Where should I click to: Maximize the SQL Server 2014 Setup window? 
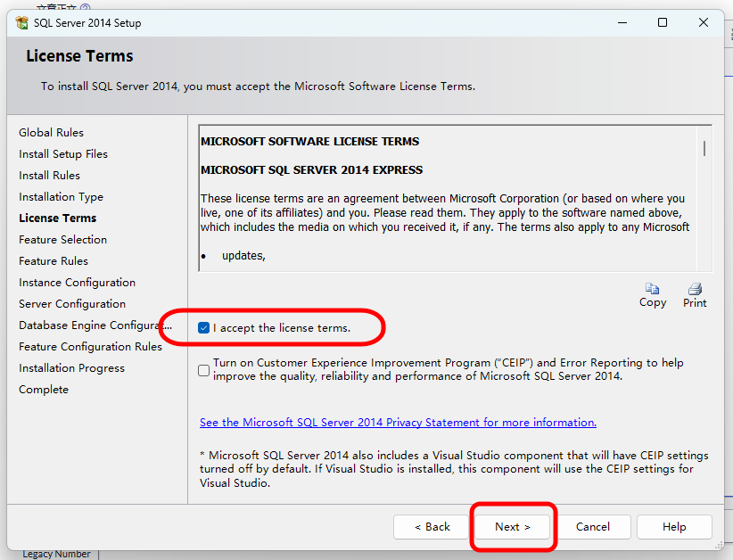(663, 22)
